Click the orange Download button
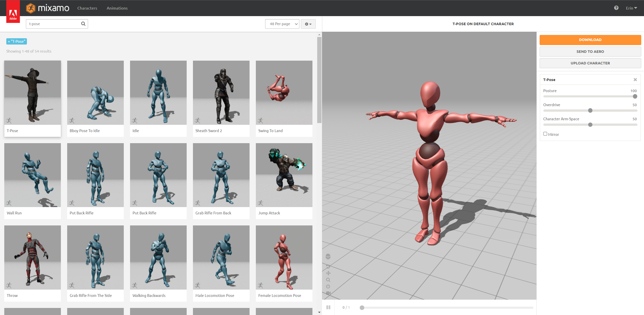Viewport: 644px width, 315px height. coord(590,40)
